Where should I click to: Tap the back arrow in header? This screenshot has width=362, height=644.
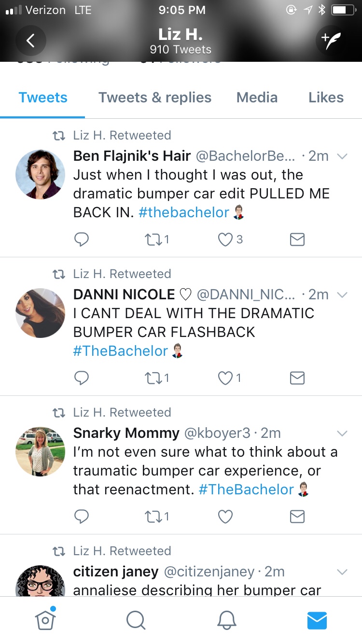(30, 41)
